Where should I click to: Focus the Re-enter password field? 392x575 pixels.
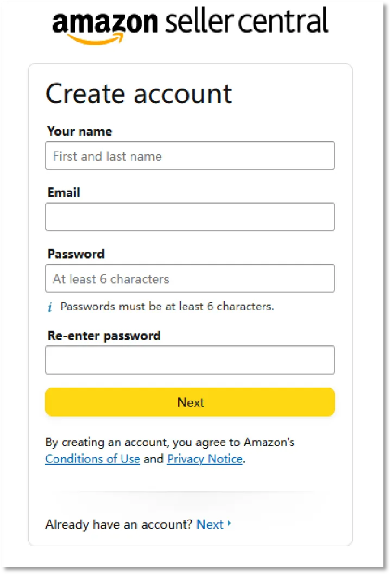[190, 360]
